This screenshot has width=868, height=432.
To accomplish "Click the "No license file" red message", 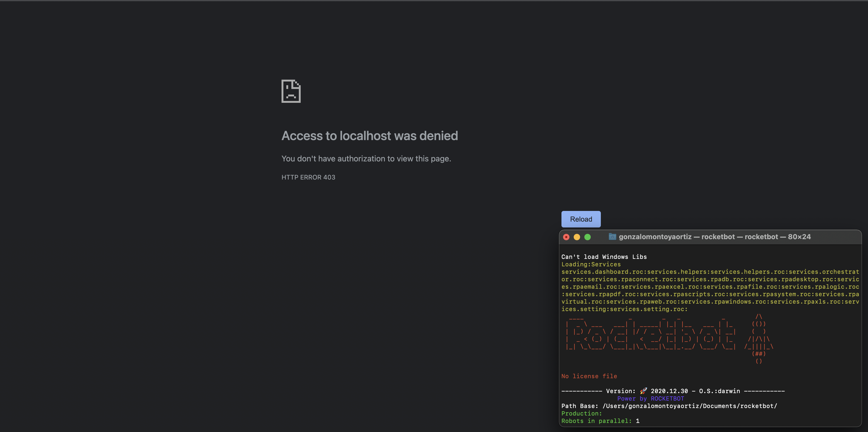I will pyautogui.click(x=589, y=376).
